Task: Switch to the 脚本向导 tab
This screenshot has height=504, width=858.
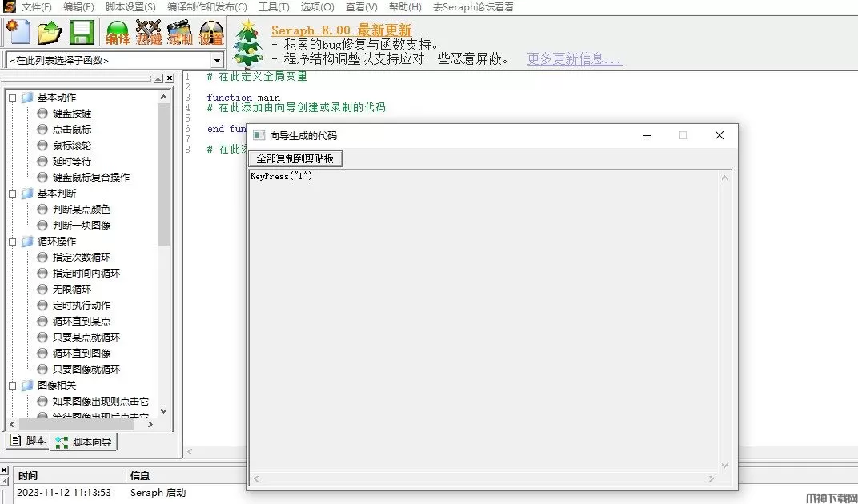Action: [x=84, y=442]
